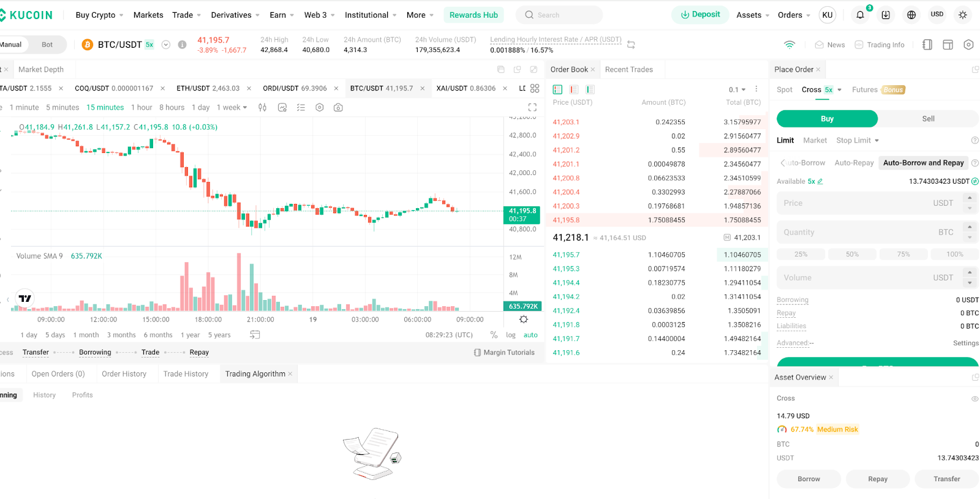Click the page layout panel icon
This screenshot has height=499, width=980.
pyautogui.click(x=948, y=45)
